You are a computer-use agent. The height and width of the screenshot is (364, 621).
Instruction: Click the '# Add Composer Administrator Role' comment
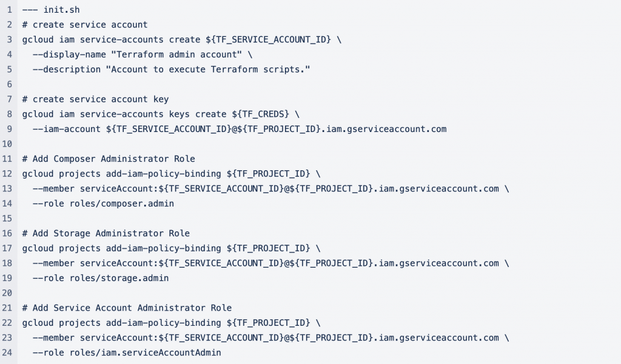109,159
